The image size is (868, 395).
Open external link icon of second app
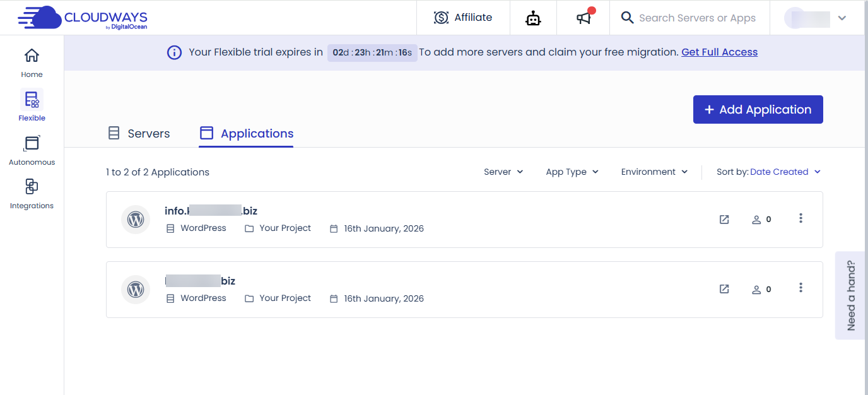coord(724,289)
